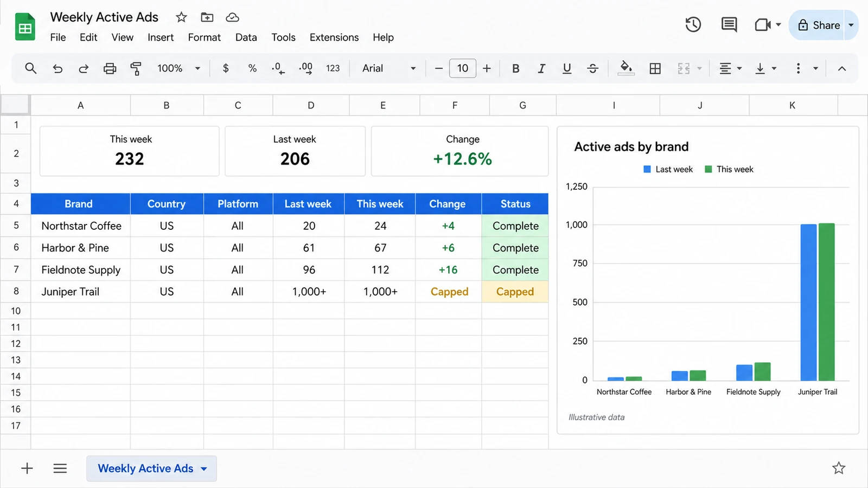Image resolution: width=868 pixels, height=488 pixels.
Task: Toggle strikethrough formatting
Action: pos(593,68)
